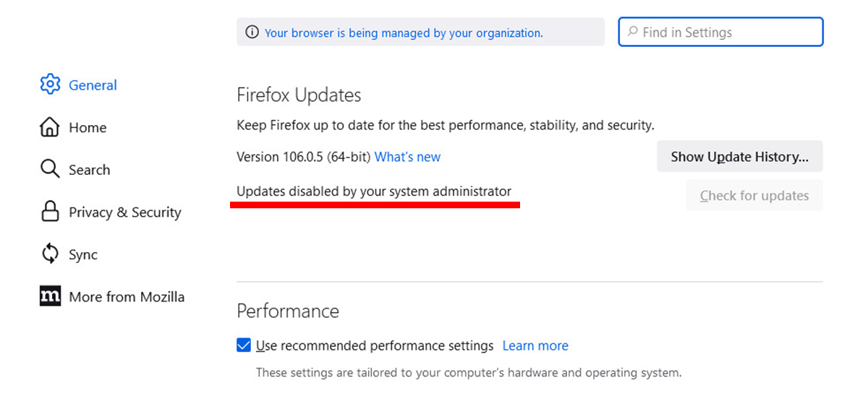Click the Search magnifier icon in sidebar
Screen dimensions: 868x404
pyautogui.click(x=50, y=169)
